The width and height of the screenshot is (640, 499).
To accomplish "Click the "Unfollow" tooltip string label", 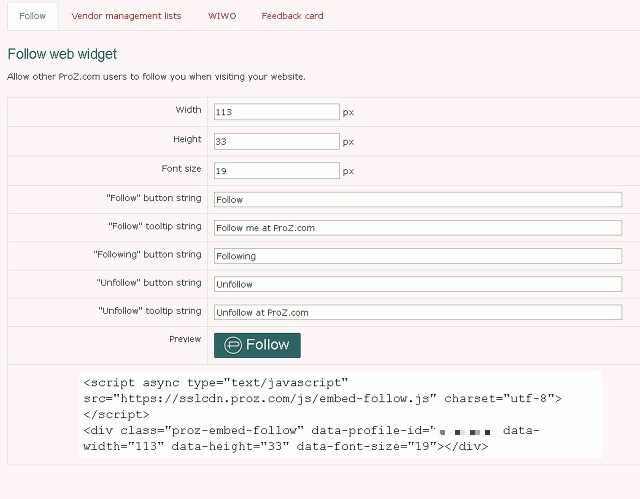I will (150, 311).
